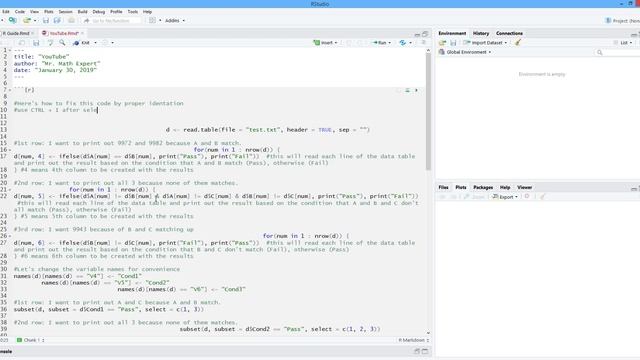Image resolution: width=640 pixels, height=360 pixels.
Task: Collapse YAML header fold at line 1
Action: tap(10, 50)
